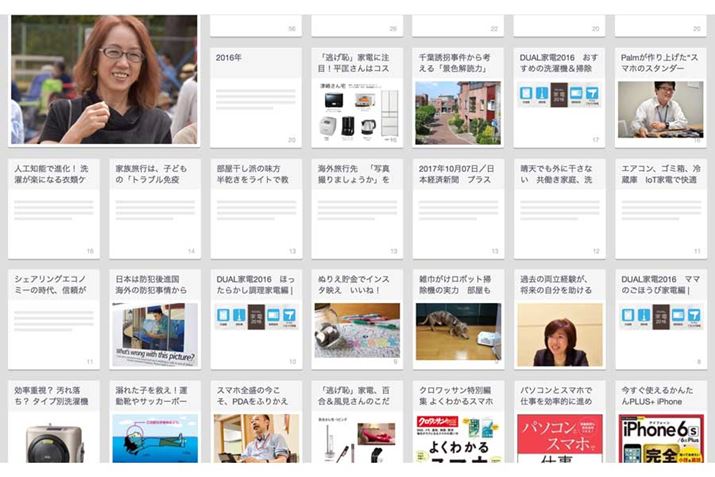The image size is (715, 477).
Task: Open the card titled 2016年
Action: click(256, 98)
